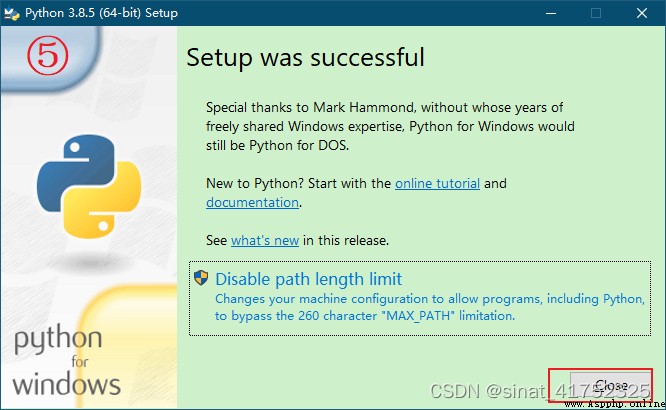
Task: Follow the what's new link
Action: [x=265, y=240]
